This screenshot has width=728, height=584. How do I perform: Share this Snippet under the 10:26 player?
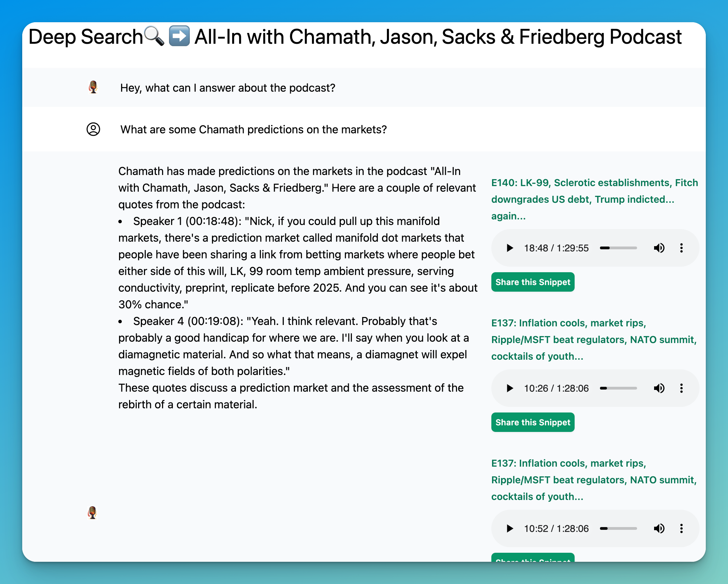[533, 422]
